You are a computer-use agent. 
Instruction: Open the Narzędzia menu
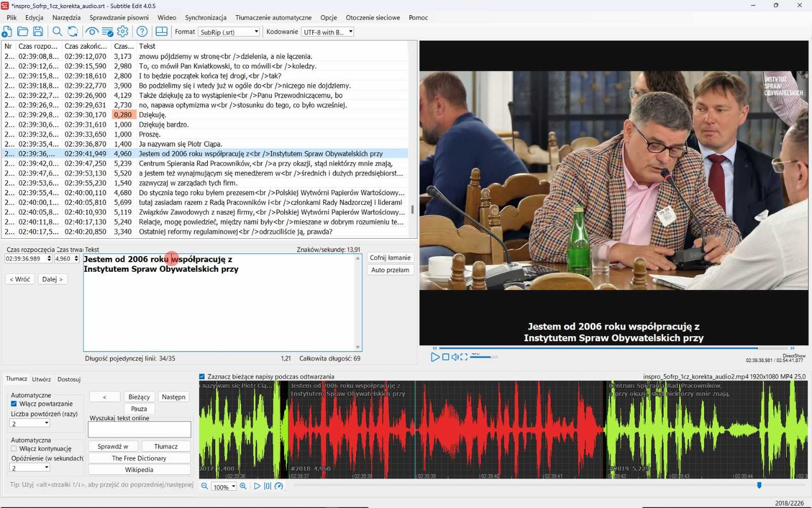click(x=66, y=17)
